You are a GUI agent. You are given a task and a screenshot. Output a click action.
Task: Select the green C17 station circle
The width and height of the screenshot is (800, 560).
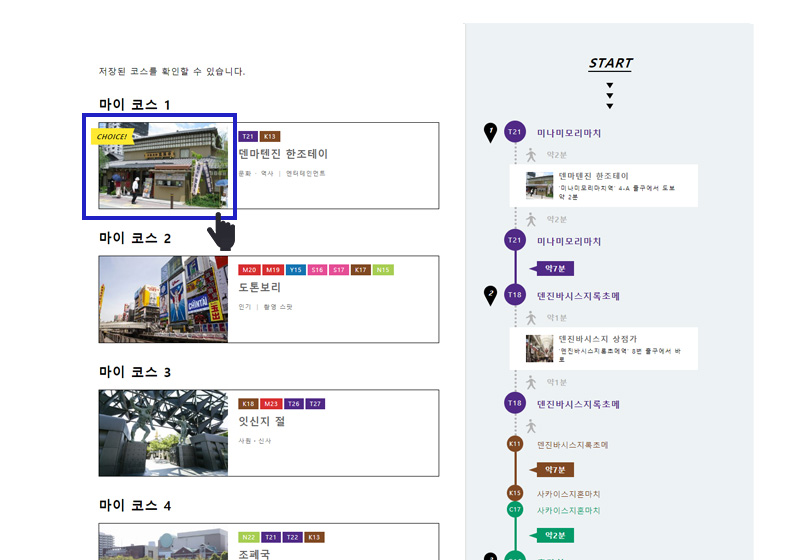[x=515, y=509]
